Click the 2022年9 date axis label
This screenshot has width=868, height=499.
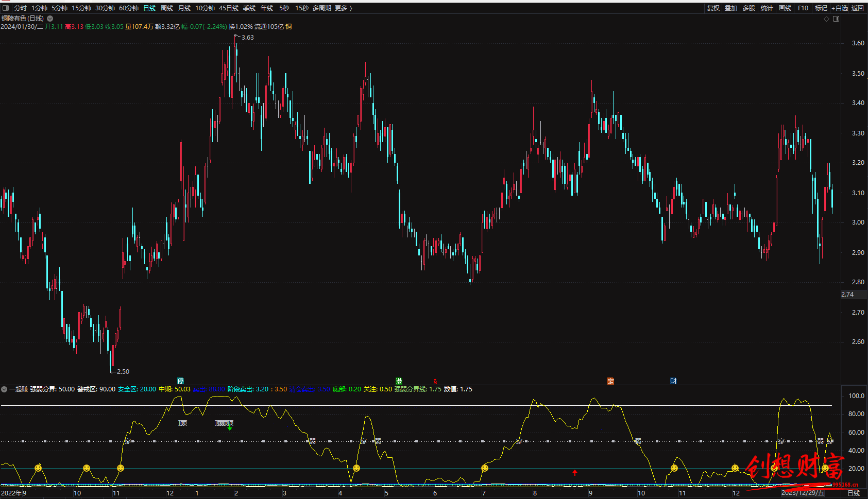point(14,493)
